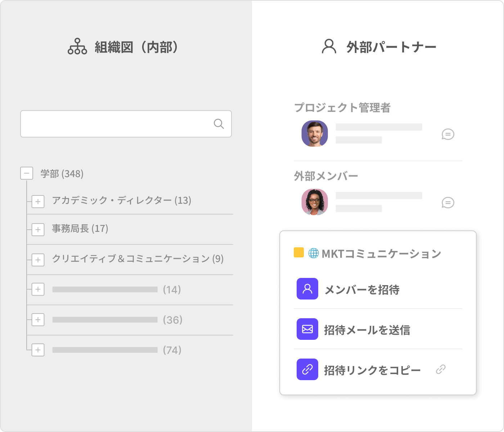This screenshot has height=432, width=504.
Task: Select メンバーを招待 menu entry
Action: [x=362, y=289]
